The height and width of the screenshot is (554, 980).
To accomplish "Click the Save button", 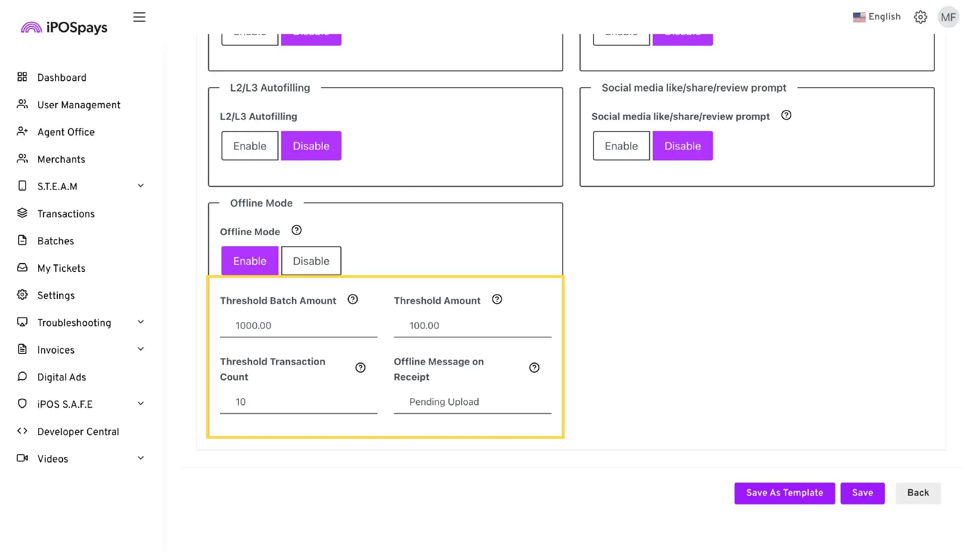I will click(x=863, y=493).
